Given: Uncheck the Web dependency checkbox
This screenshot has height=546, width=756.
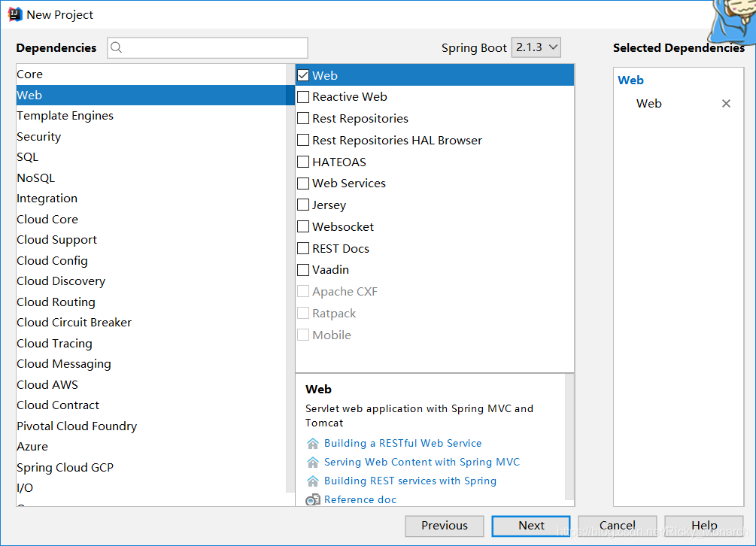Looking at the screenshot, I should coord(303,75).
